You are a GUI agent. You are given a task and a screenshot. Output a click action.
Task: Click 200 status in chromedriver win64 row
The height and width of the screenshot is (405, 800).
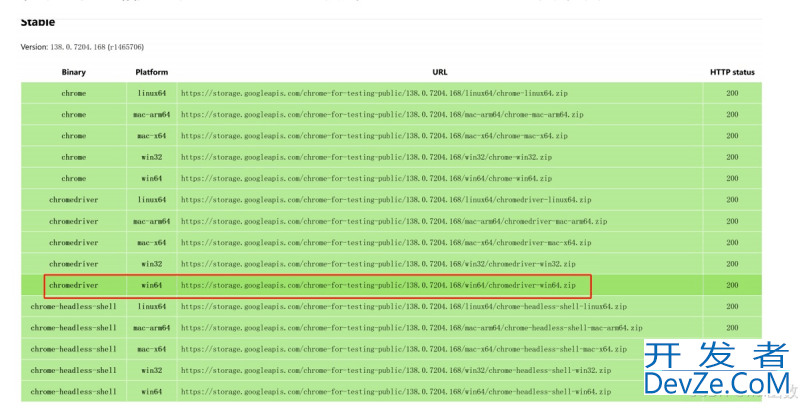[732, 286]
